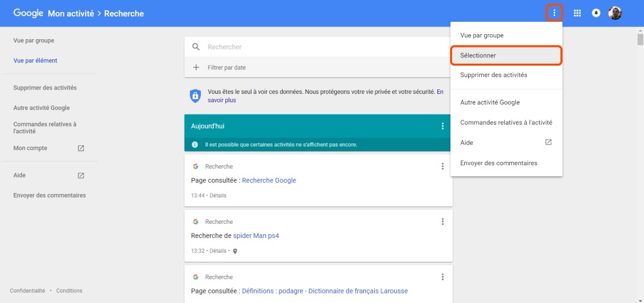This screenshot has width=644, height=303.
Task: Choose Autre activité Google in dropdown menu
Action: 506,102
